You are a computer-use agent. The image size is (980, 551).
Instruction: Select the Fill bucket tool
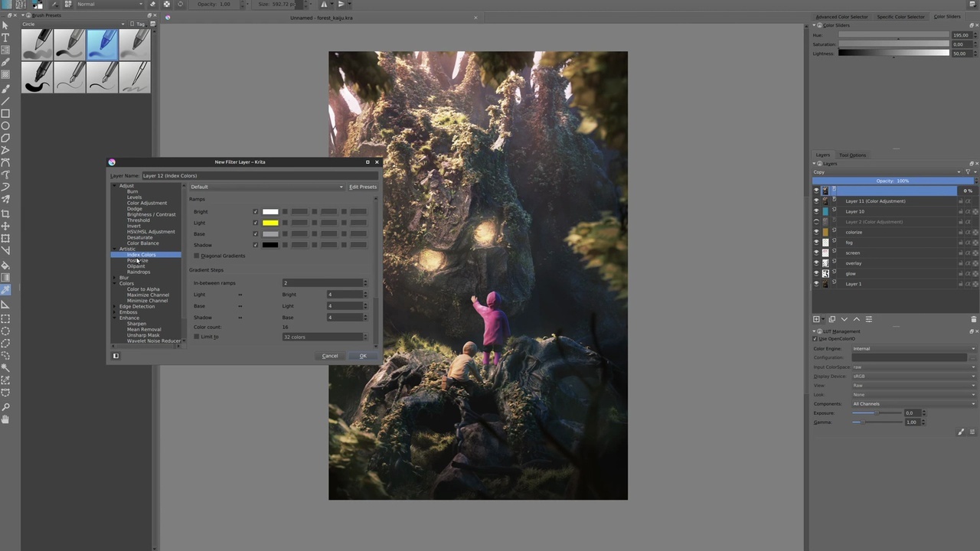(5, 265)
